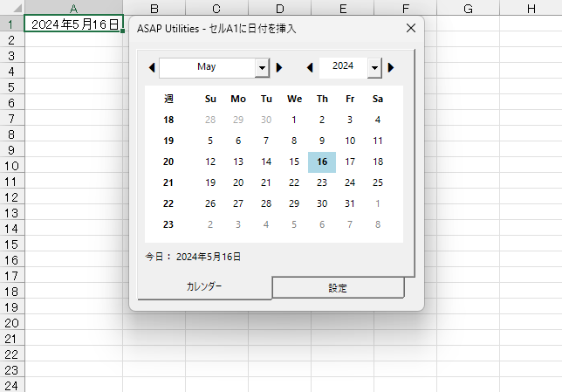Viewport: 562px width, 392px height.
Task: Pick May 10 in the calendar
Action: click(x=350, y=141)
